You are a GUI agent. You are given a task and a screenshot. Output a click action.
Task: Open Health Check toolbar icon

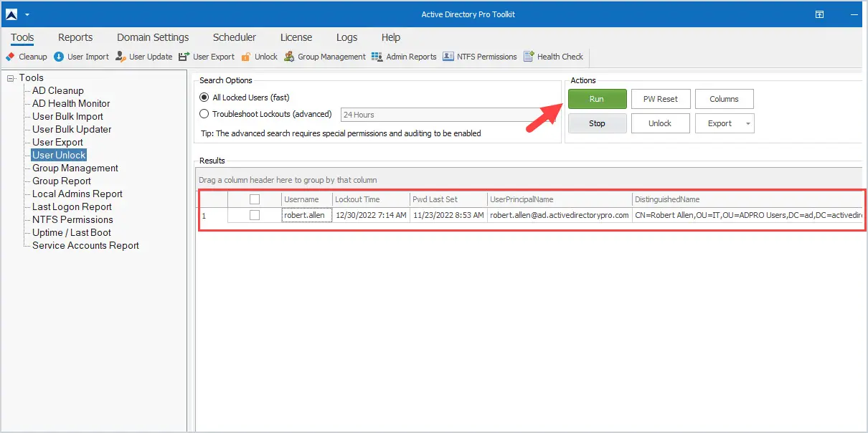(529, 57)
